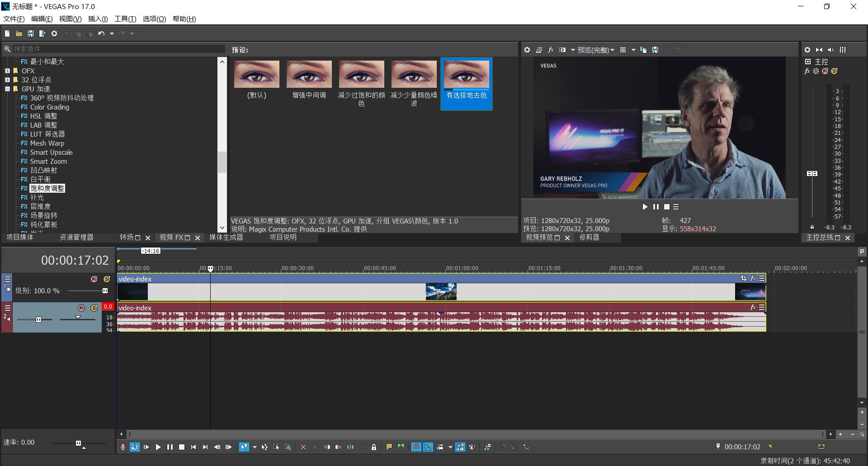This screenshot has height=466, width=868.
Task: Open project properties gear in main toolbar
Action: pyautogui.click(x=54, y=33)
